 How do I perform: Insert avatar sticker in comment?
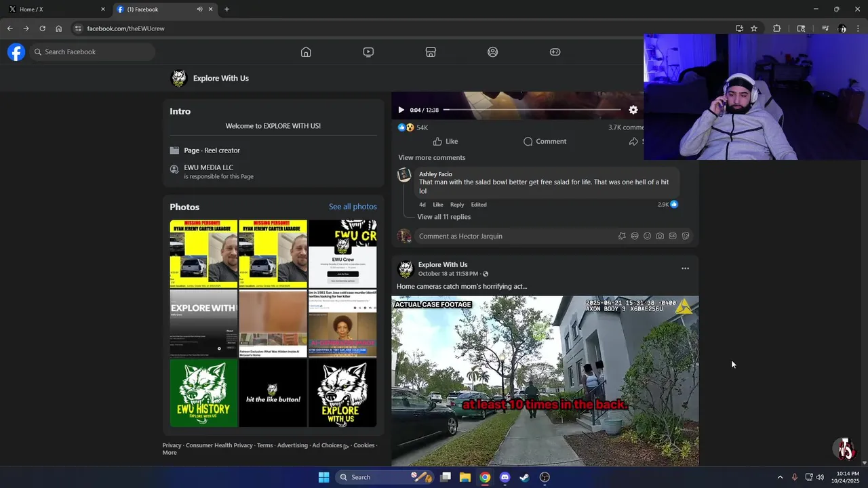(x=635, y=236)
